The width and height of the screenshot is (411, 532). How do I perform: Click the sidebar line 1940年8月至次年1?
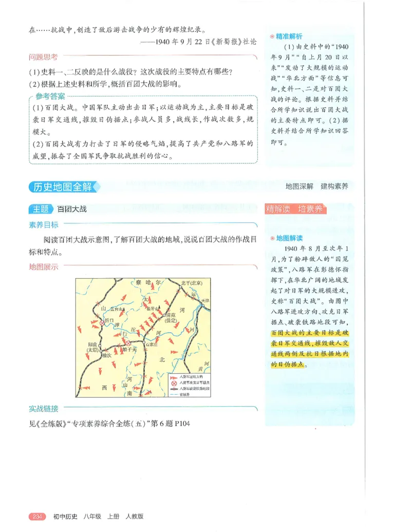tap(316, 249)
